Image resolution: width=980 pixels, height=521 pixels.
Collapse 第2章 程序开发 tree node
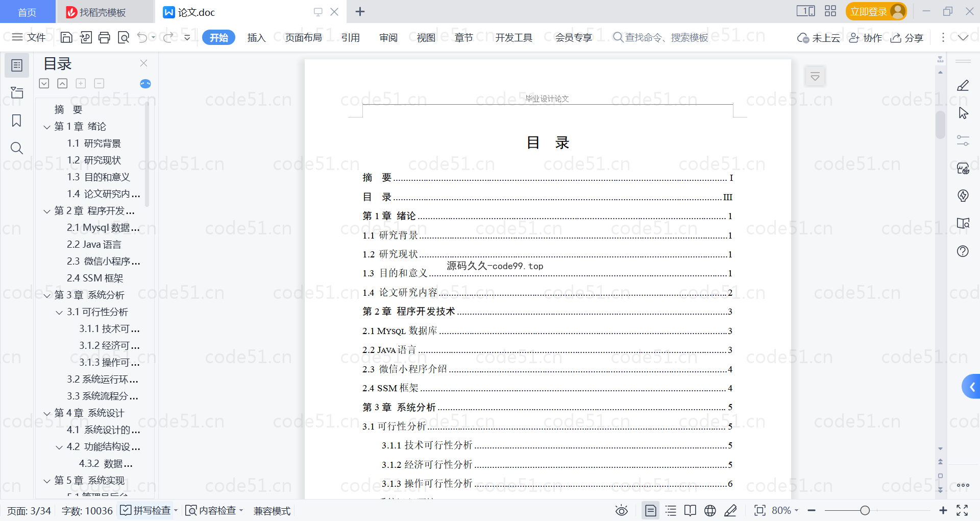coord(47,211)
